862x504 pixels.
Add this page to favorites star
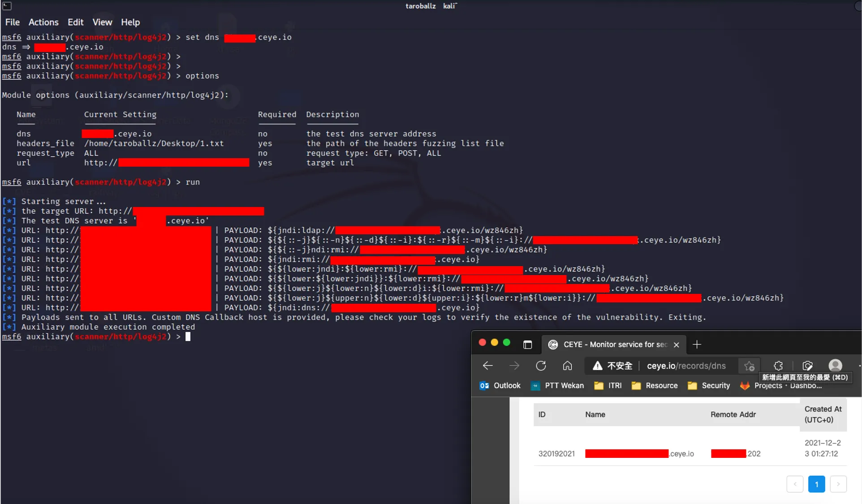(x=749, y=366)
